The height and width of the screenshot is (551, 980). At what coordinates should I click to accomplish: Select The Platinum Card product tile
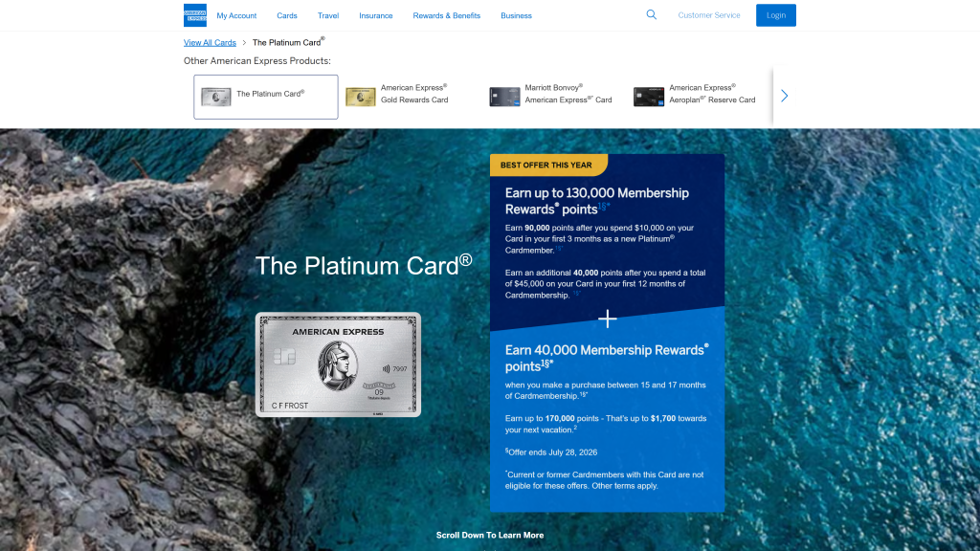[x=266, y=97]
